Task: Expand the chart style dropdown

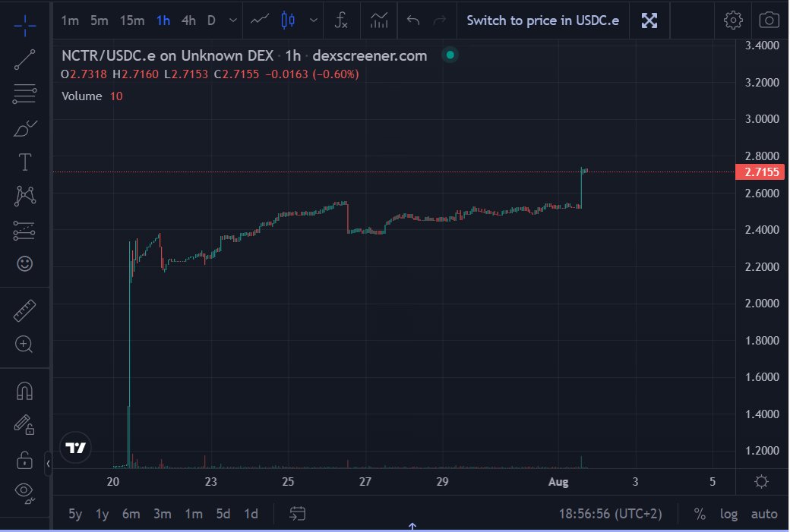Action: [314, 20]
